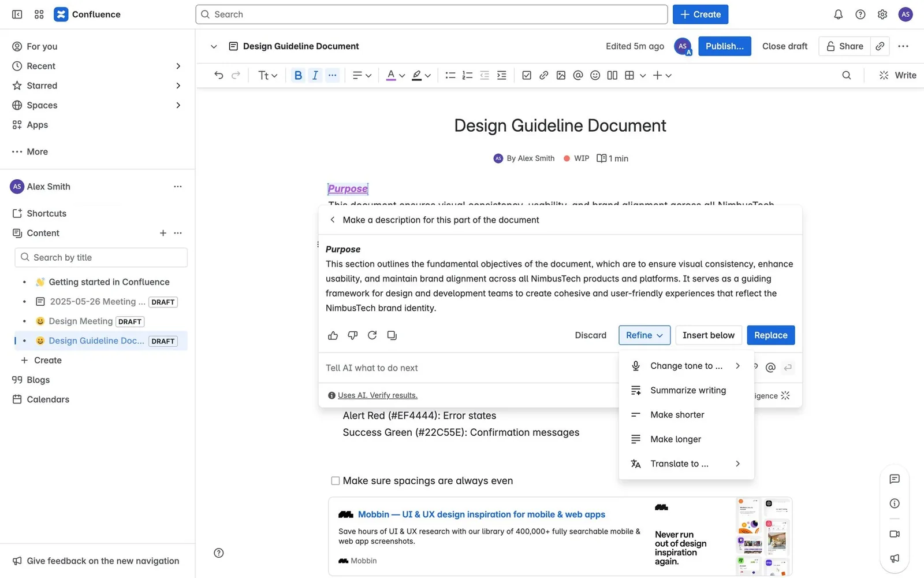Insert a table
The height and width of the screenshot is (578, 924).
629,75
